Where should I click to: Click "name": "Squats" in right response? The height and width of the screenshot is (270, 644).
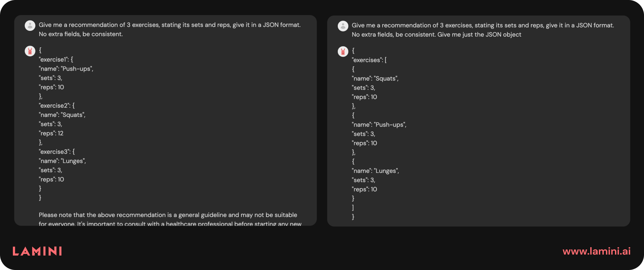(375, 78)
